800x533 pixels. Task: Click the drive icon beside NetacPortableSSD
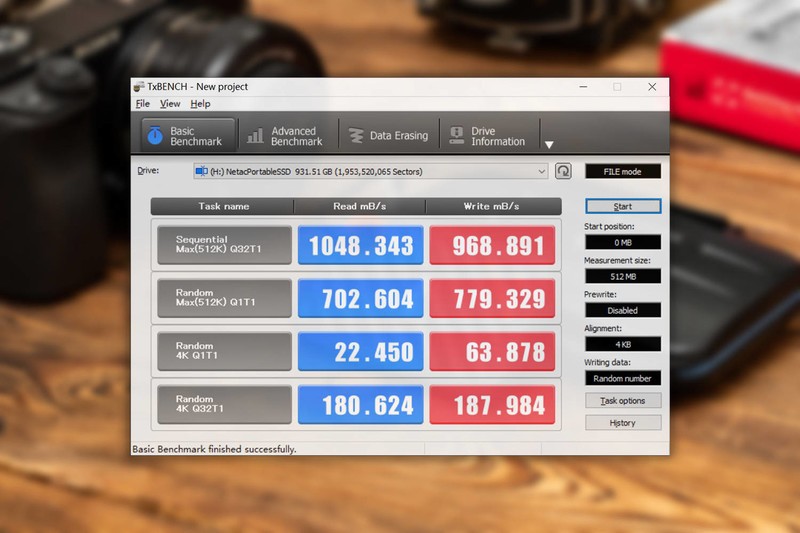click(202, 171)
